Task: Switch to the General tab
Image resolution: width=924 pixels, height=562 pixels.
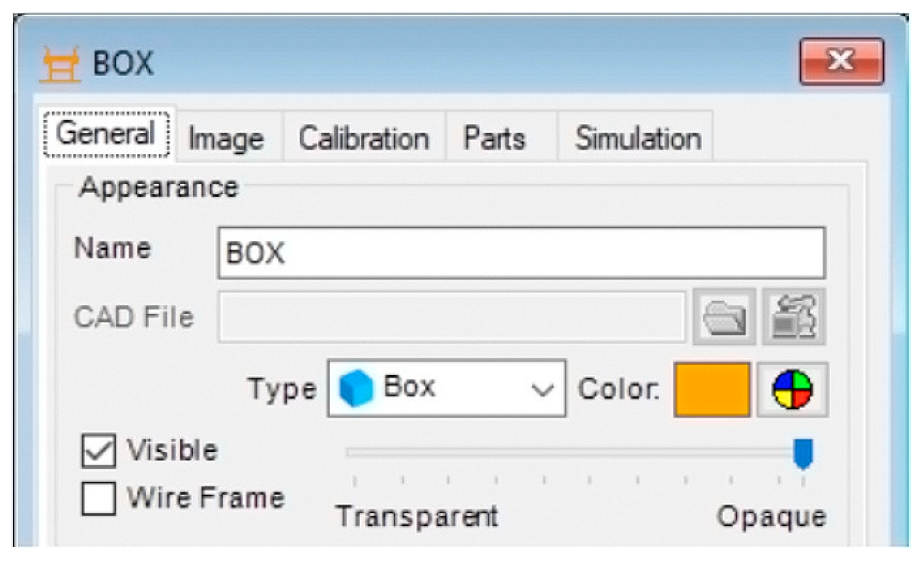Action: [106, 135]
